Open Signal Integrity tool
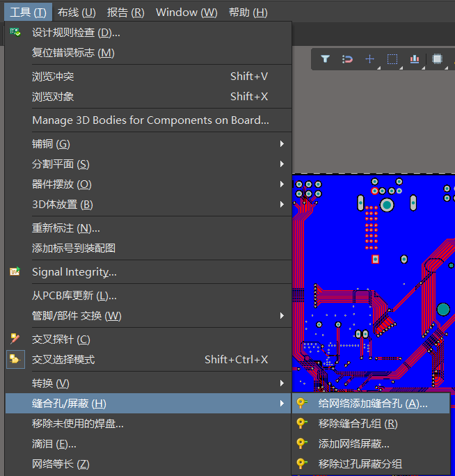The height and width of the screenshot is (476, 455). (148, 272)
